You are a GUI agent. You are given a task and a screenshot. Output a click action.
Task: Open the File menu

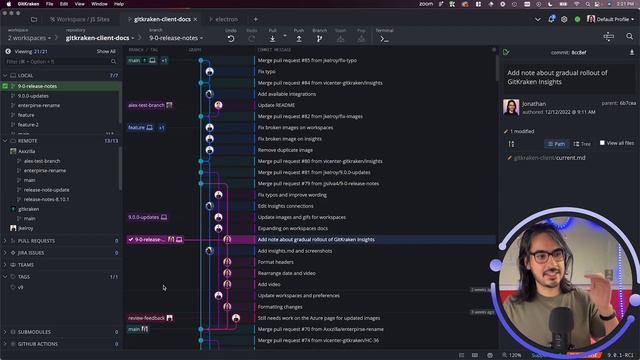[49, 4]
